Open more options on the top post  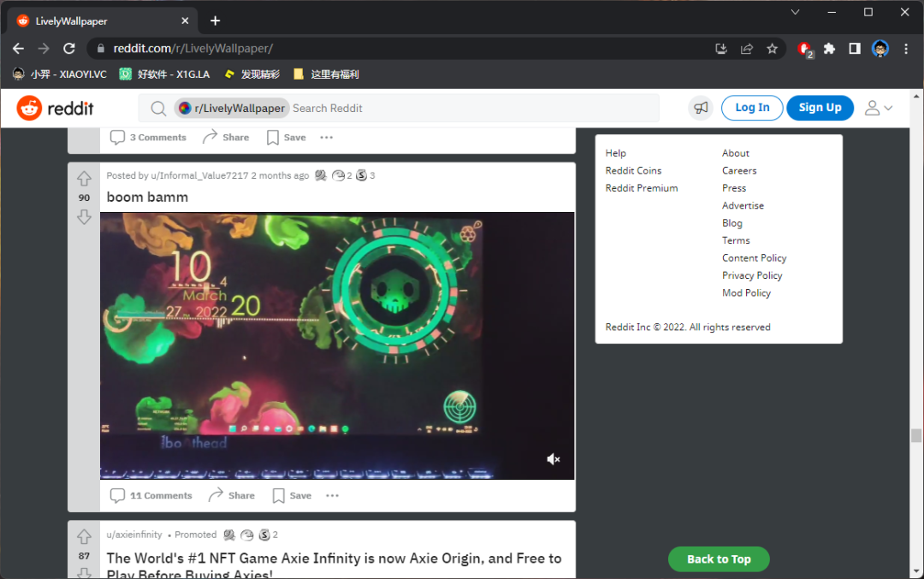tap(327, 137)
